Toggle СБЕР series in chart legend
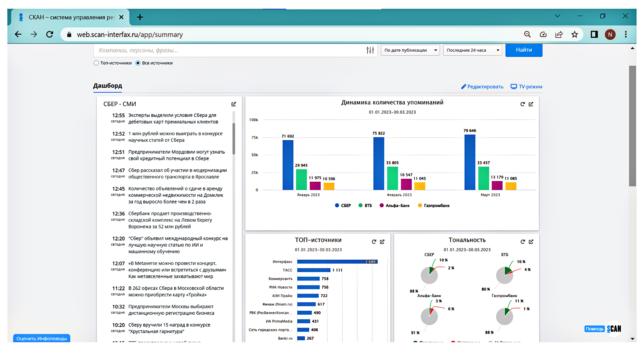Screen dimensions: 644x351 pyautogui.click(x=345, y=205)
